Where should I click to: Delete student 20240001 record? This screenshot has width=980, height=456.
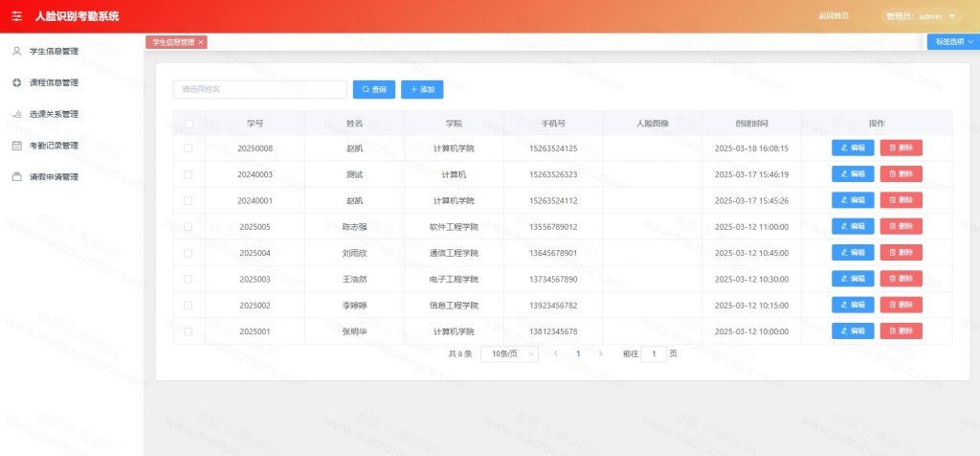(x=902, y=200)
